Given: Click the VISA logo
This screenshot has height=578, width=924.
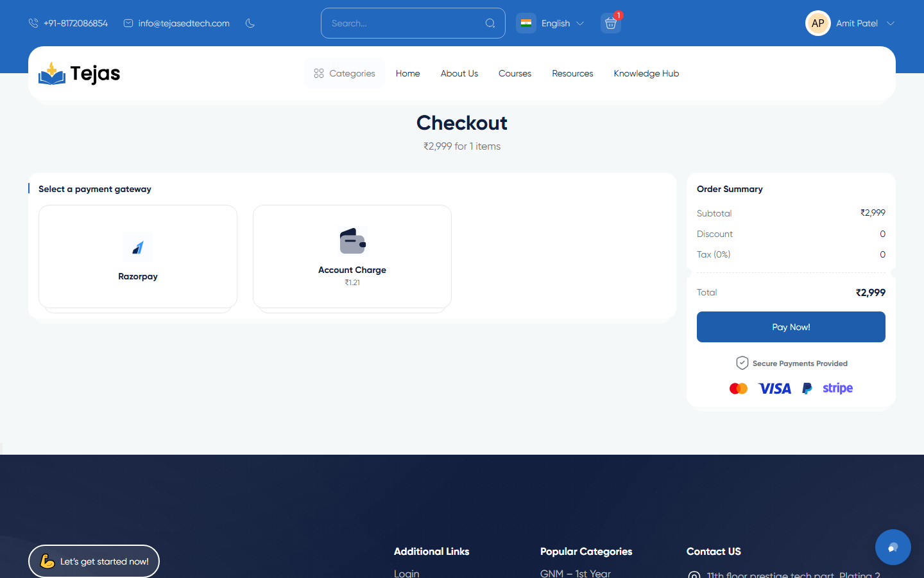Looking at the screenshot, I should (774, 389).
